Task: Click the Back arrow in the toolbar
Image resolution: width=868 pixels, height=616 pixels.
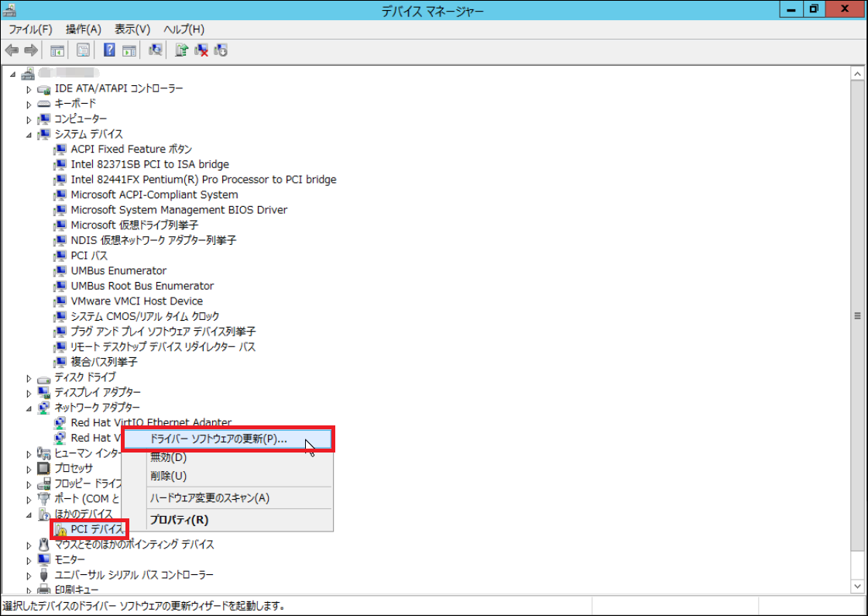Action: click(12, 50)
